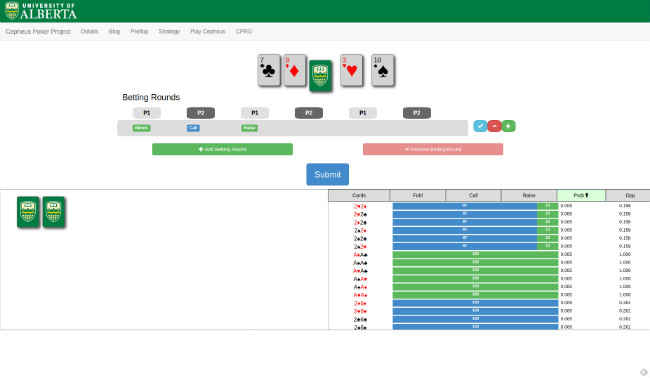
Task: Open the Strategy nav item
Action: pos(169,32)
